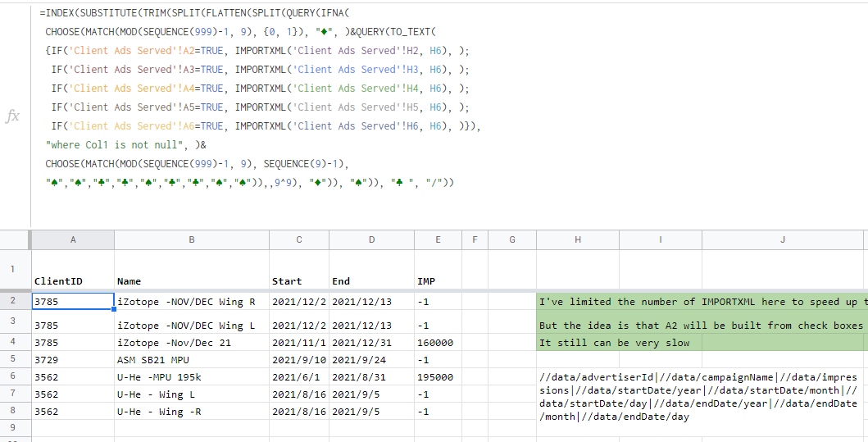Select cell with iZotope -Nov/Dec 21
Image resolution: width=868 pixels, height=442 pixels.
click(x=192, y=342)
